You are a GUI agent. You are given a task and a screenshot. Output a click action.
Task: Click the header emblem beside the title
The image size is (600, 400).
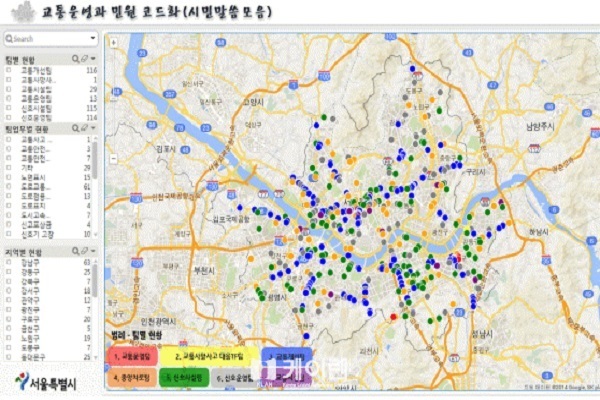click(24, 12)
